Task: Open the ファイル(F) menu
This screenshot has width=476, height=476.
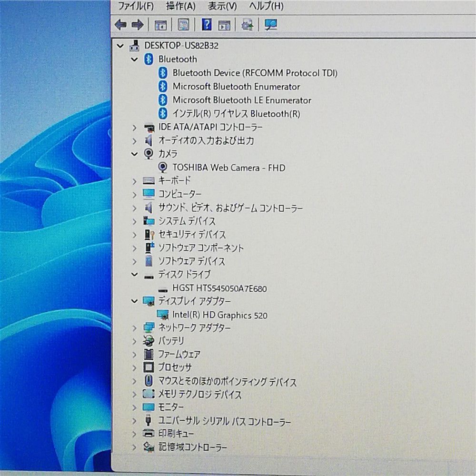Action: (136, 6)
